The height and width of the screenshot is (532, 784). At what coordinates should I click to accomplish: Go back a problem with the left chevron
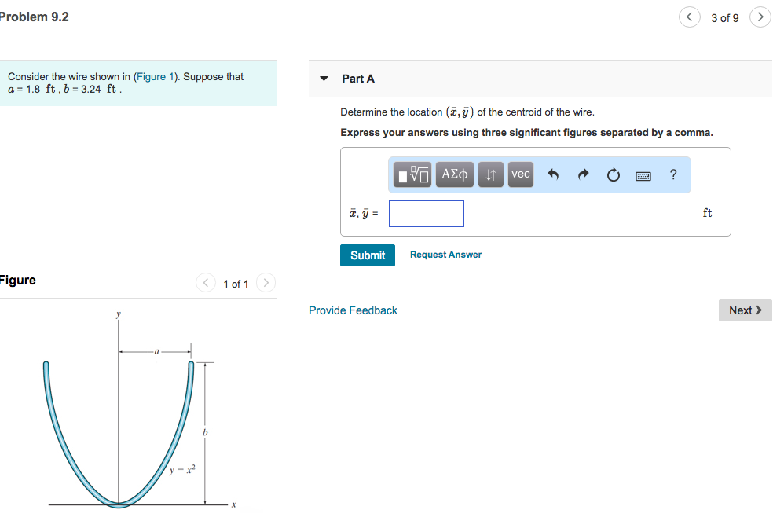click(689, 17)
